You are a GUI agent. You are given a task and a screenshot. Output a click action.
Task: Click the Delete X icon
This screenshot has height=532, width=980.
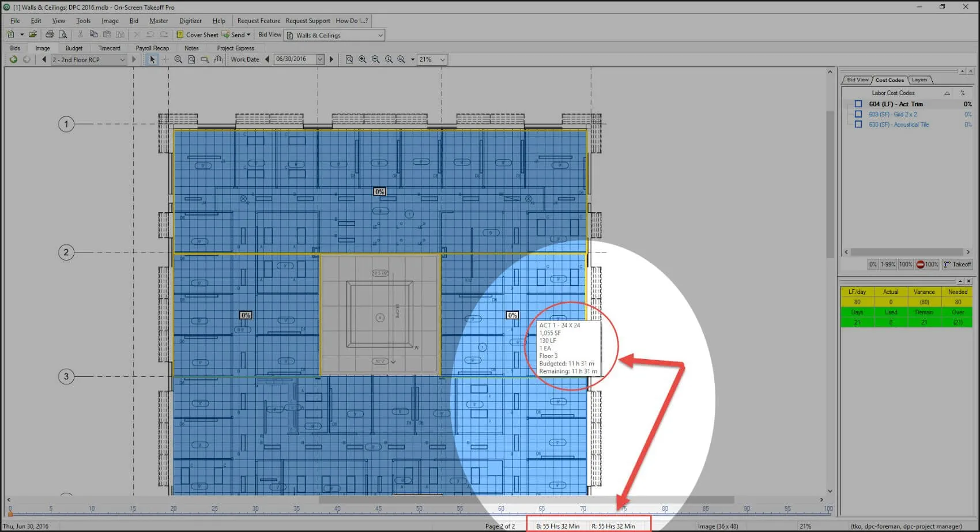click(x=137, y=35)
